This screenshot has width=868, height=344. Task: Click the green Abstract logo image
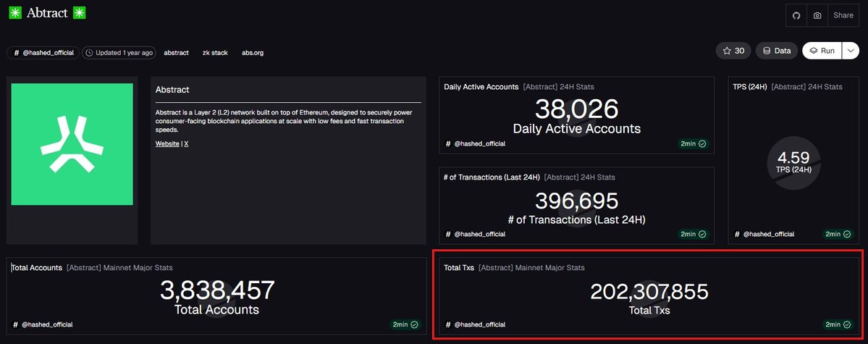tap(72, 144)
